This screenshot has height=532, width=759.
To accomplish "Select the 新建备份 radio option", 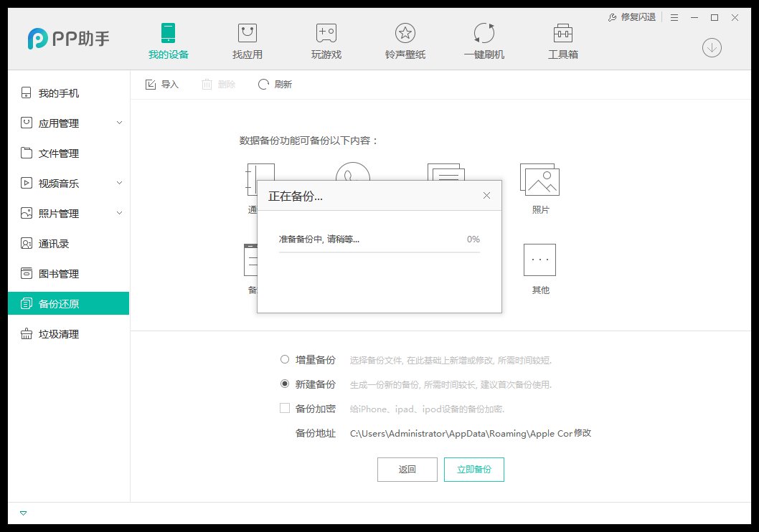I will (x=285, y=384).
